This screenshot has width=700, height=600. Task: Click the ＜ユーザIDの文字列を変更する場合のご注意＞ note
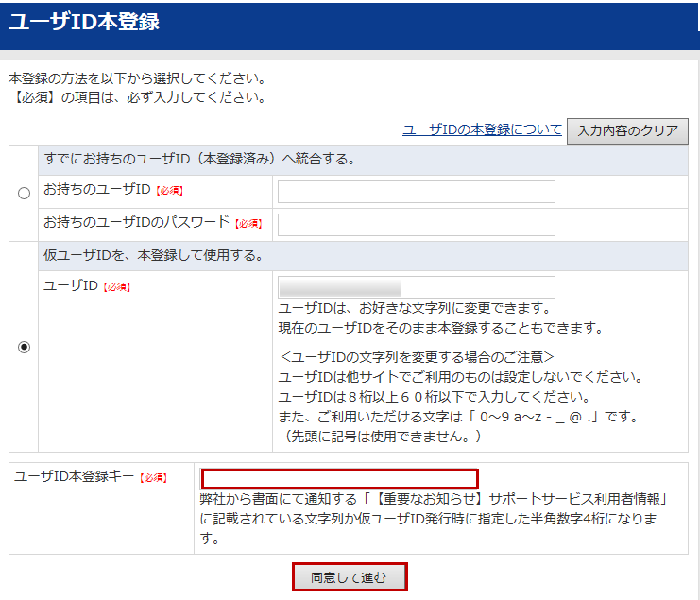(417, 357)
